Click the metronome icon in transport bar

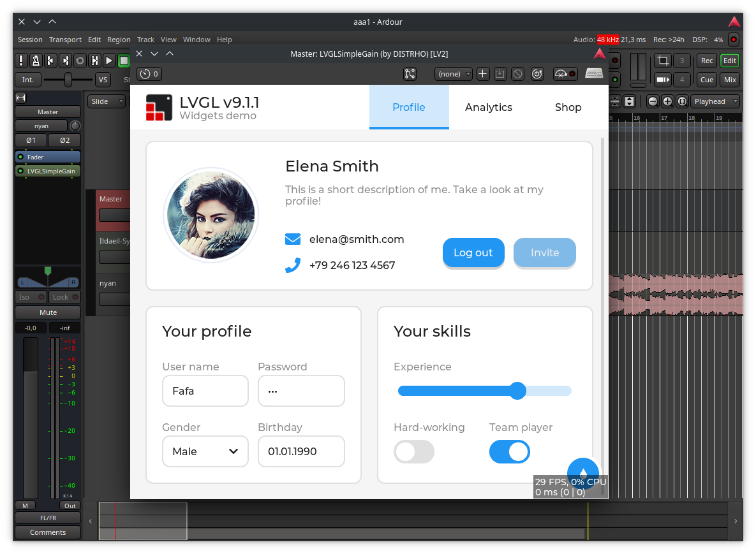36,61
